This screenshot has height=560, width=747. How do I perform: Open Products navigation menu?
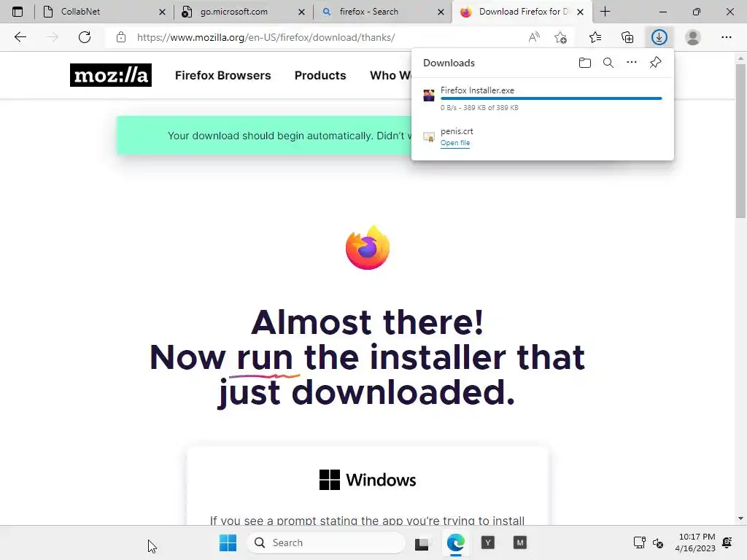[x=320, y=75]
